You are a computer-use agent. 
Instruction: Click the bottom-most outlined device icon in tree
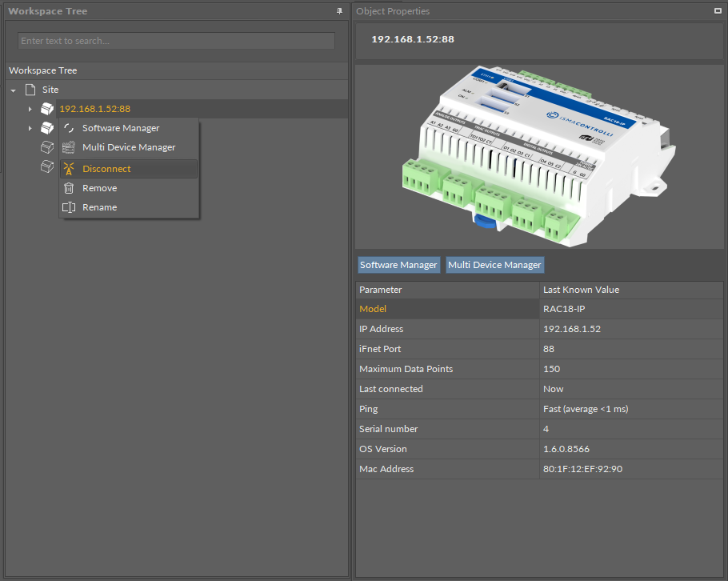tap(47, 166)
